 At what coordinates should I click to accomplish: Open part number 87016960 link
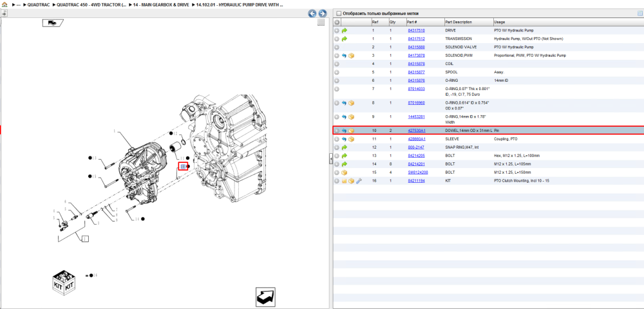pyautogui.click(x=416, y=102)
